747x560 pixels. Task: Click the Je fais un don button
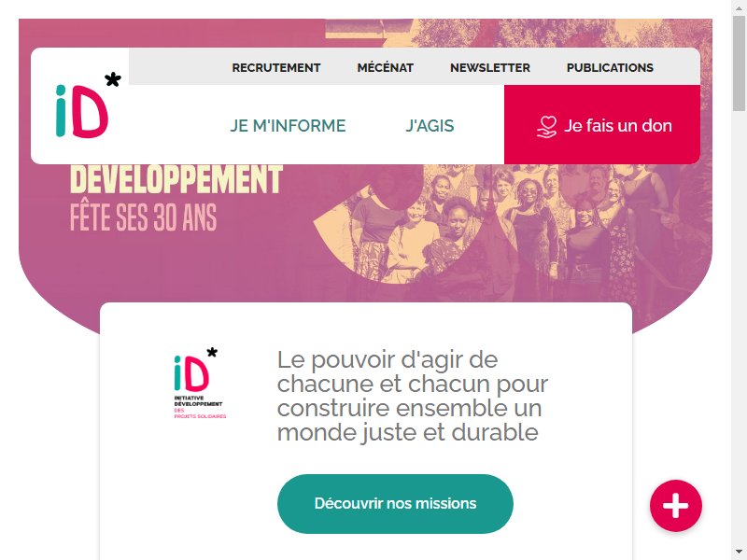602,125
